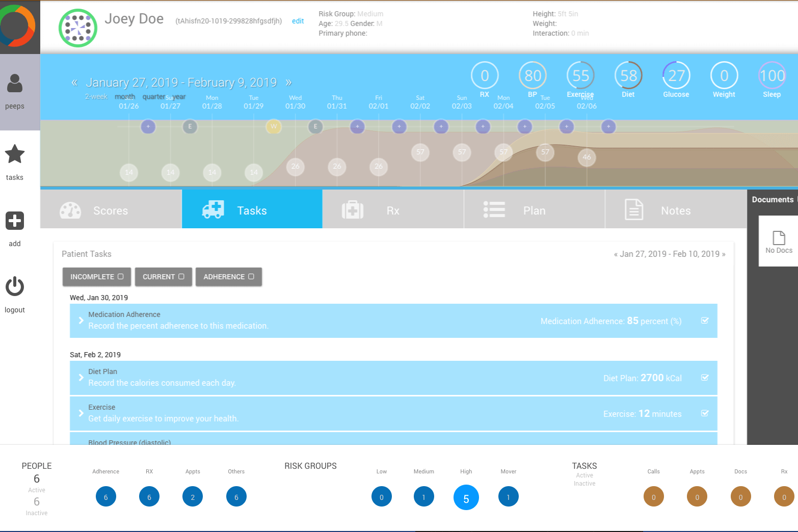Click the yellow W marker on timeline
The width and height of the screenshot is (798, 532).
(274, 126)
